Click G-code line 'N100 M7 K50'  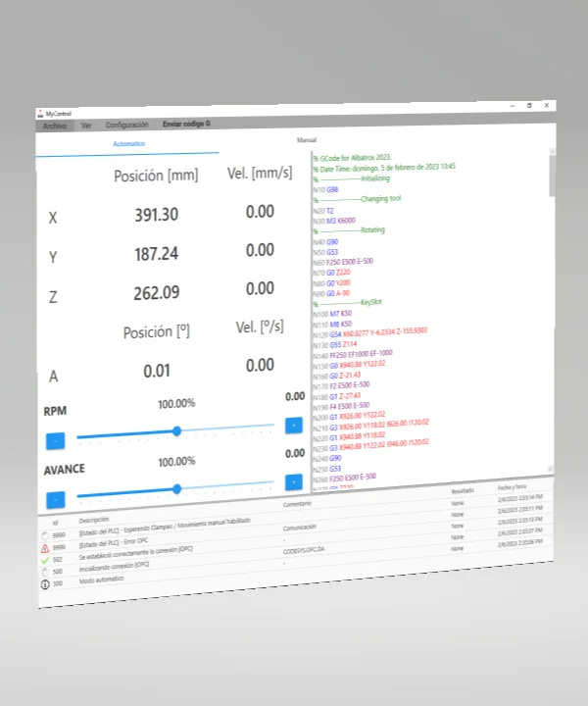tap(332, 314)
